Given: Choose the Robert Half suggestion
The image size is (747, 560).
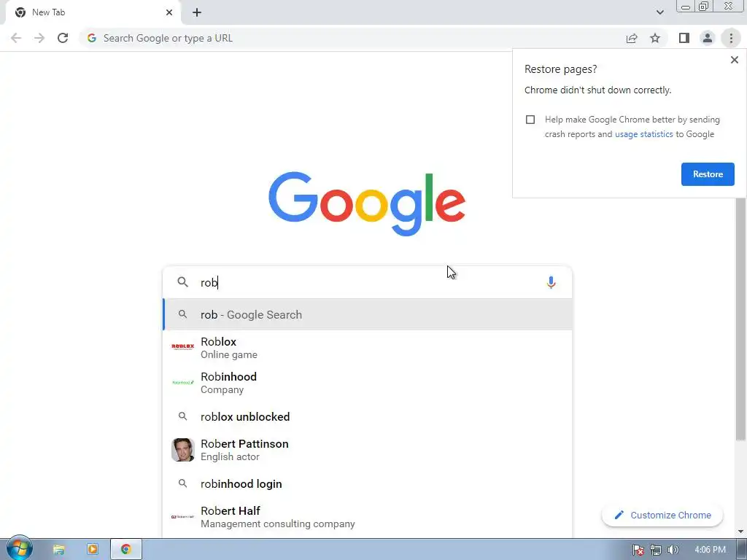Looking at the screenshot, I should point(367,517).
